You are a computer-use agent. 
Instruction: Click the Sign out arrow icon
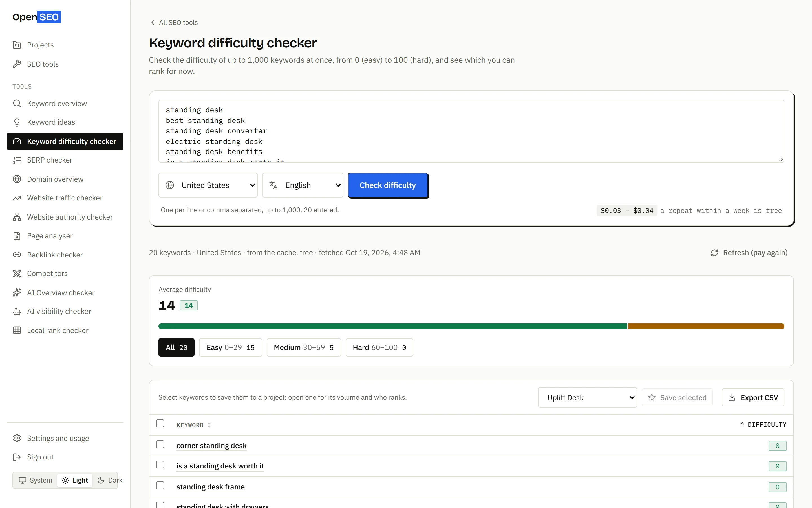(17, 457)
